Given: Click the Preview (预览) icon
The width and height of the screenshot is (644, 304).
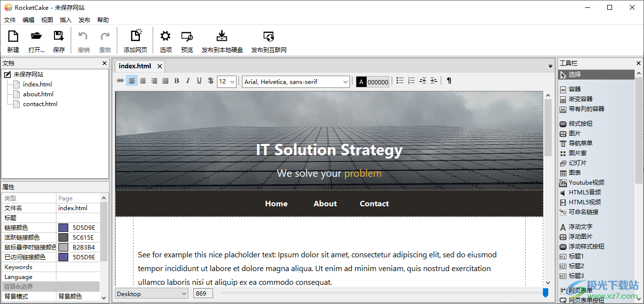Looking at the screenshot, I should [187, 36].
